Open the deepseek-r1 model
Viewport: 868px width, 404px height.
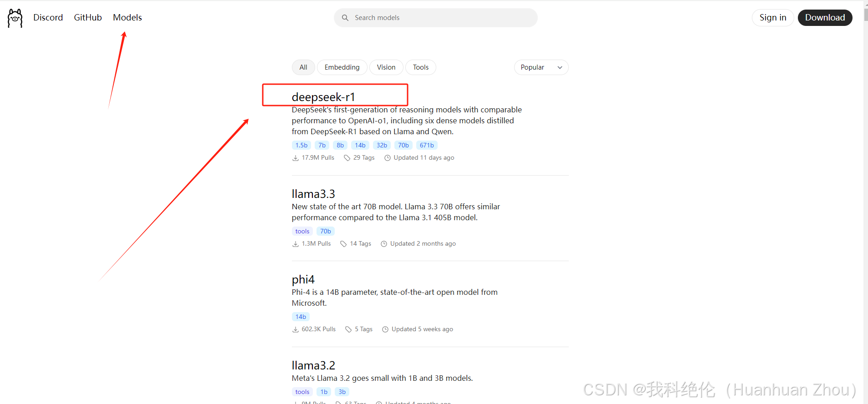click(x=323, y=97)
